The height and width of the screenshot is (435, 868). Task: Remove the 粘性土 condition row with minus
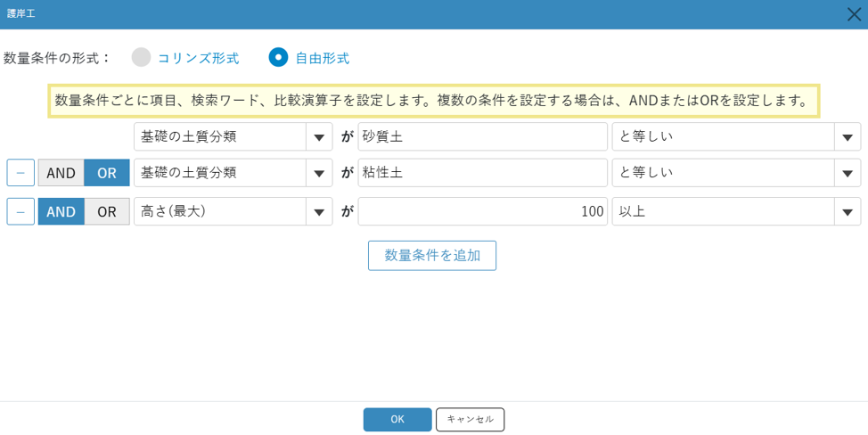(x=20, y=173)
